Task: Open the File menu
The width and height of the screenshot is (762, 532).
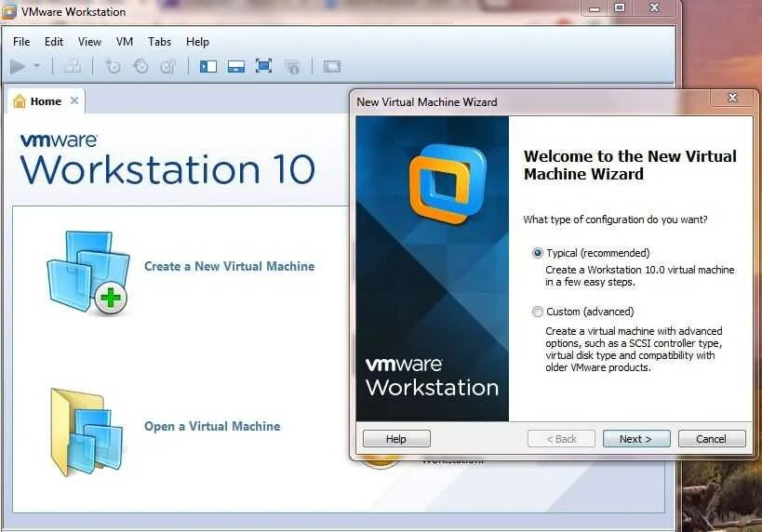Action: click(x=21, y=42)
